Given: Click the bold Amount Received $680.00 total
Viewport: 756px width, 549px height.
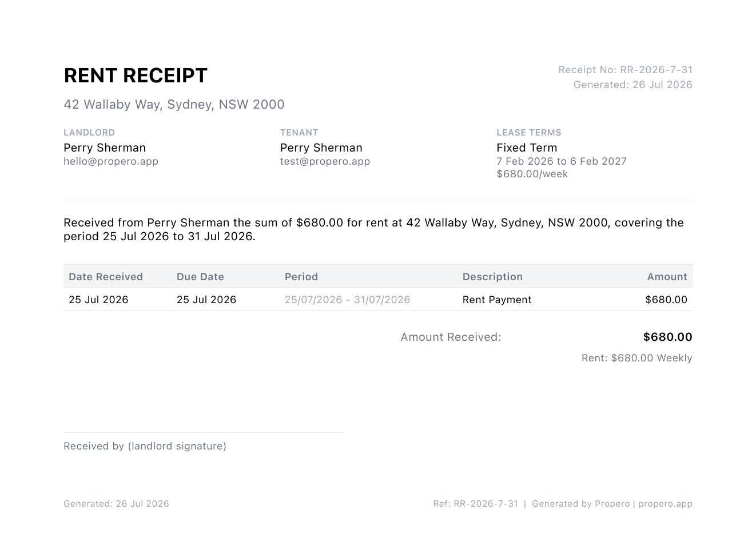Looking at the screenshot, I should pyautogui.click(x=667, y=337).
